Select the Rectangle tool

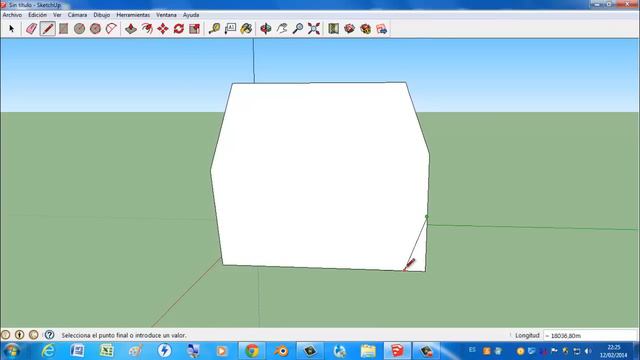(x=63, y=29)
